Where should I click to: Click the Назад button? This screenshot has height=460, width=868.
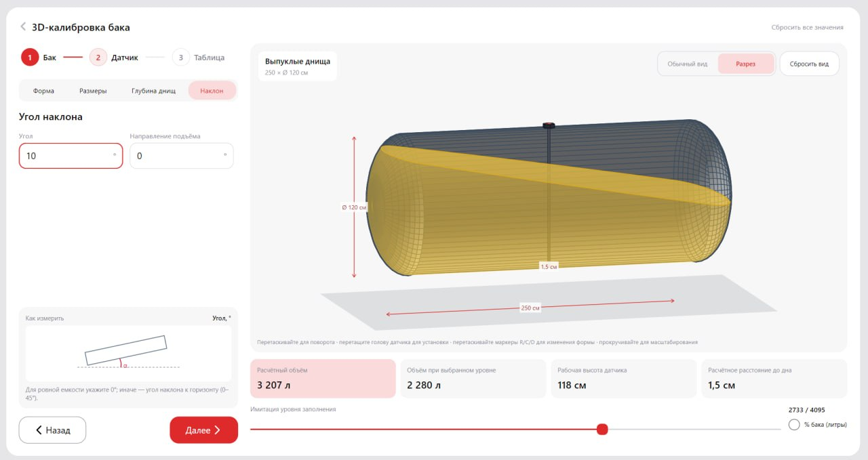tap(52, 430)
